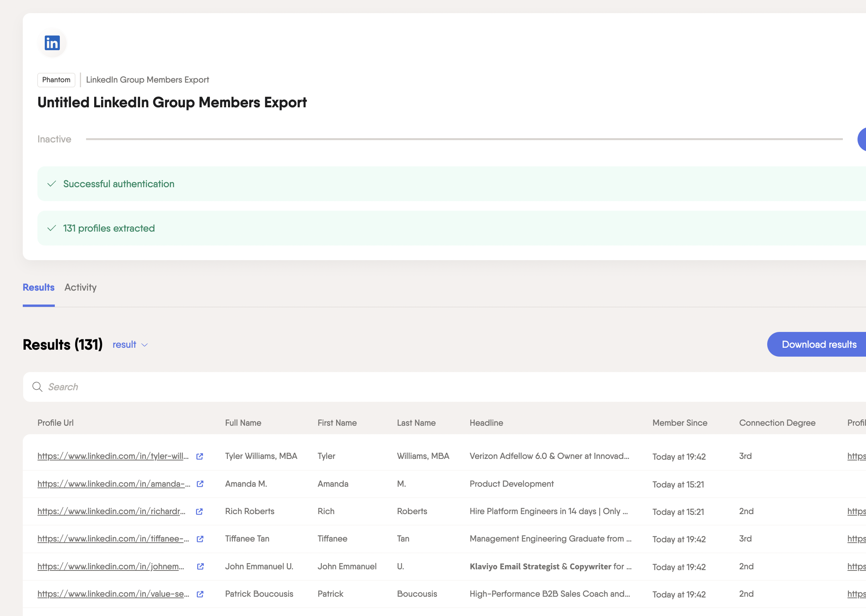
Task: Open external link icon for Amanda M.
Action: pyautogui.click(x=200, y=484)
